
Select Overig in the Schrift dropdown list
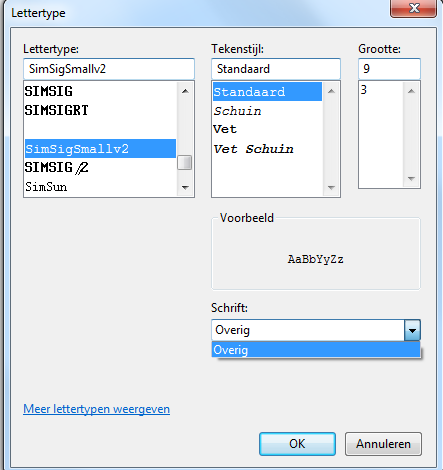pos(316,350)
